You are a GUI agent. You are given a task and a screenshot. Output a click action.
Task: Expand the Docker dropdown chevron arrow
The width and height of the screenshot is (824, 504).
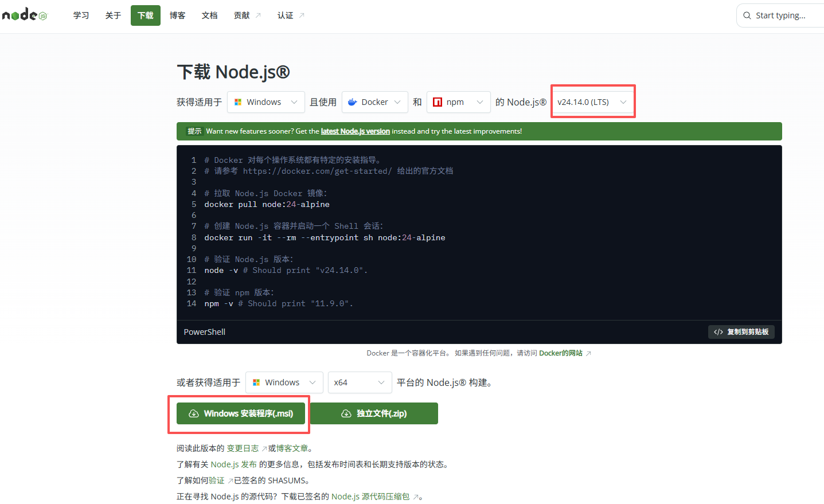(x=397, y=102)
